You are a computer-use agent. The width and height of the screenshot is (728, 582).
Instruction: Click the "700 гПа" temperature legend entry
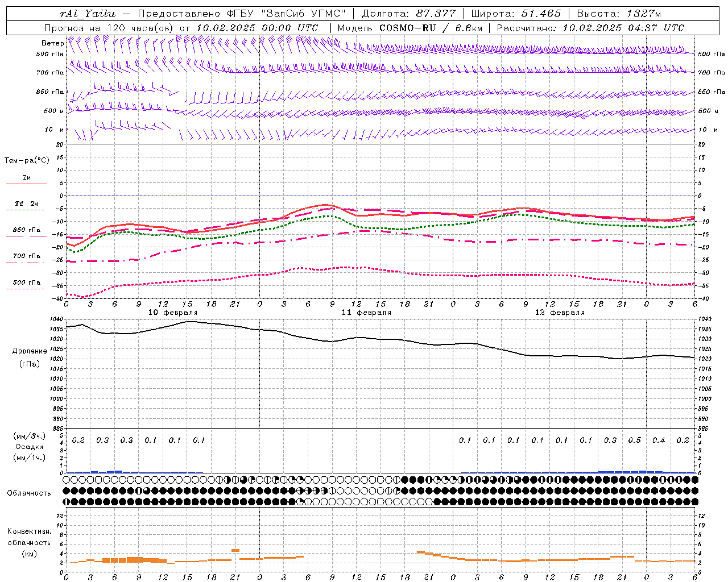pyautogui.click(x=27, y=256)
